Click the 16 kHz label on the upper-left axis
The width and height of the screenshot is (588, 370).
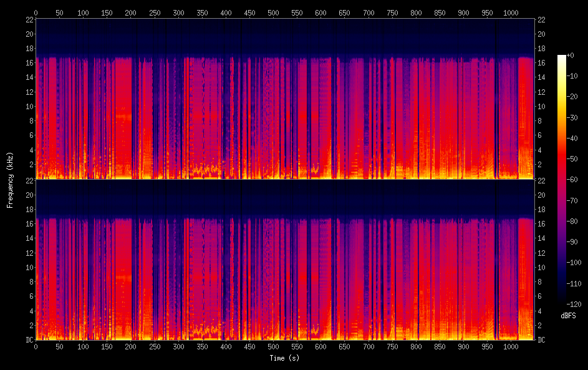pos(29,63)
